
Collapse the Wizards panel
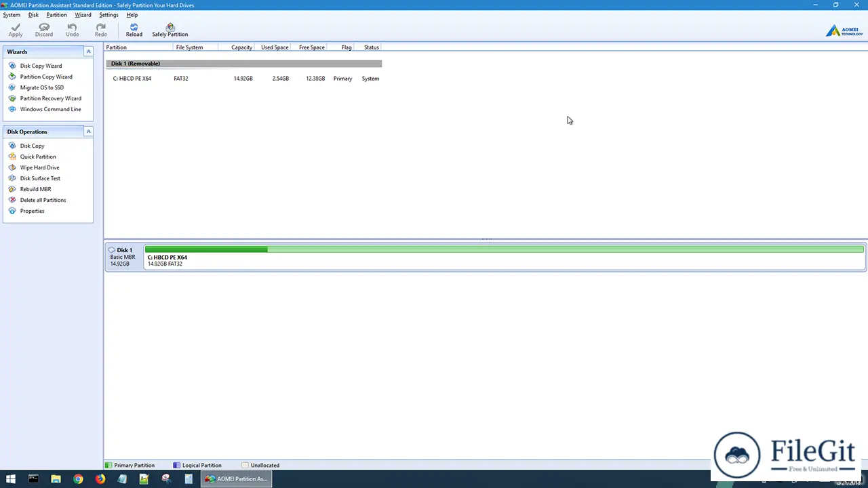coord(88,52)
